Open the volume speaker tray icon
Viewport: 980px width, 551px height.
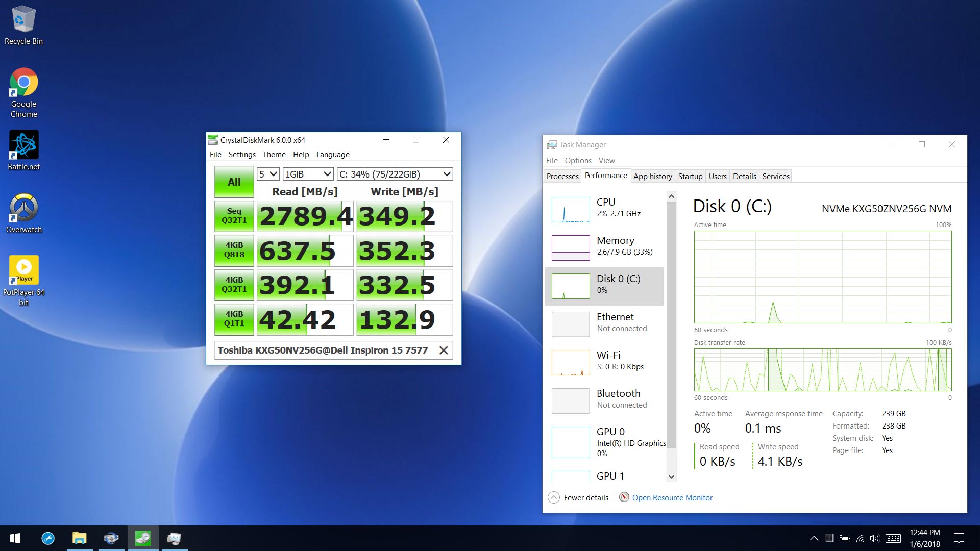point(875,538)
